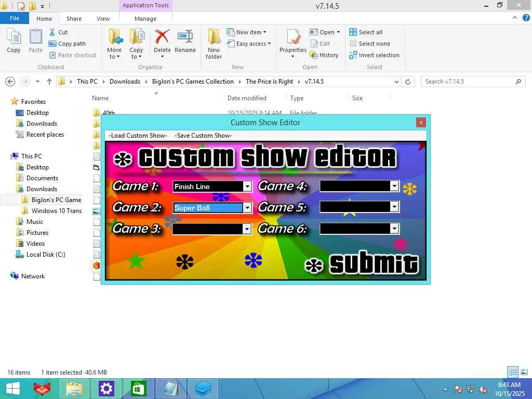532x399 pixels.
Task: Open the Copy to dropdown
Action: pos(136,44)
